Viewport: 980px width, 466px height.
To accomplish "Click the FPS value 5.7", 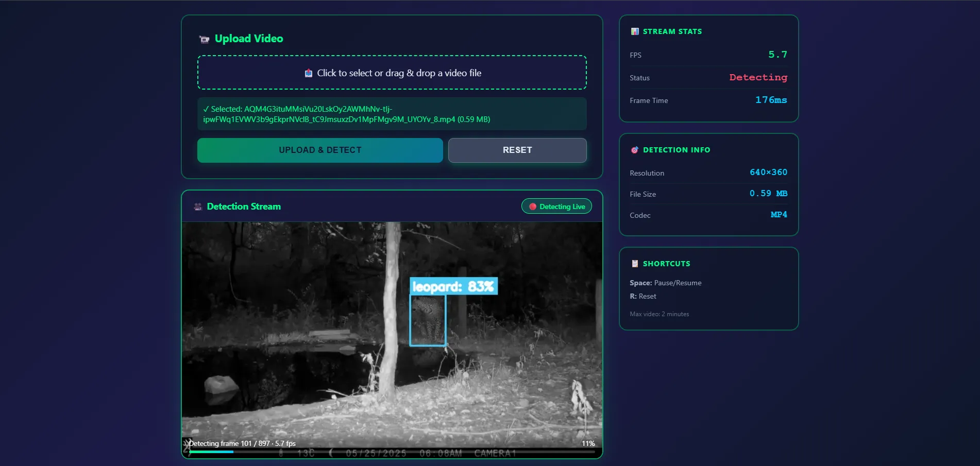I will 778,55.
